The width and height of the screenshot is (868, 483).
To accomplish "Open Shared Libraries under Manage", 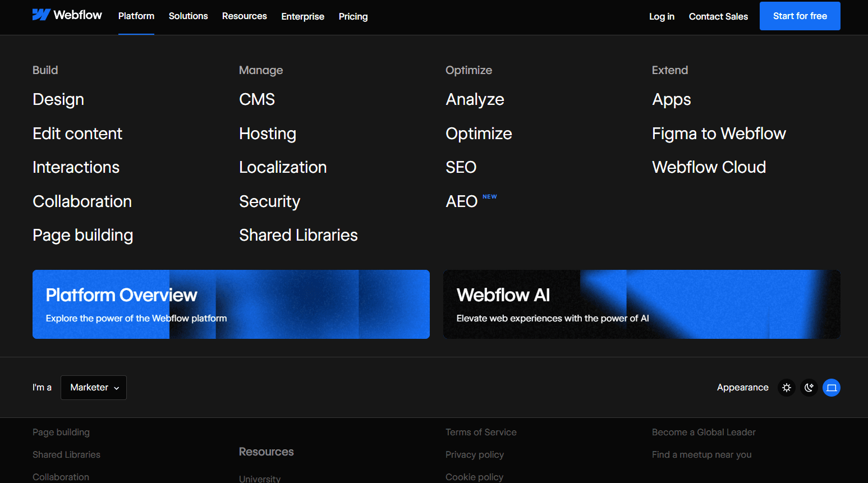I will click(x=298, y=235).
